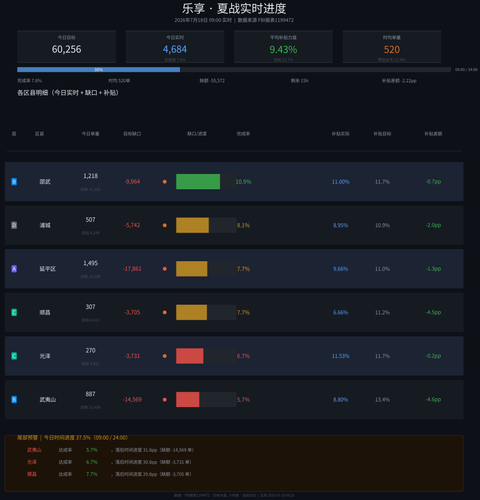Click the 剩余 15h summary value
480x500 pixels.
click(x=299, y=81)
